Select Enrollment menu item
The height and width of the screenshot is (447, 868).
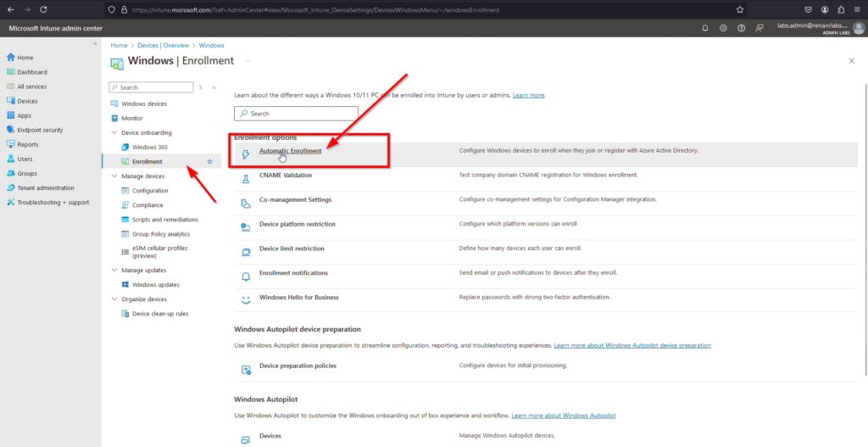147,162
